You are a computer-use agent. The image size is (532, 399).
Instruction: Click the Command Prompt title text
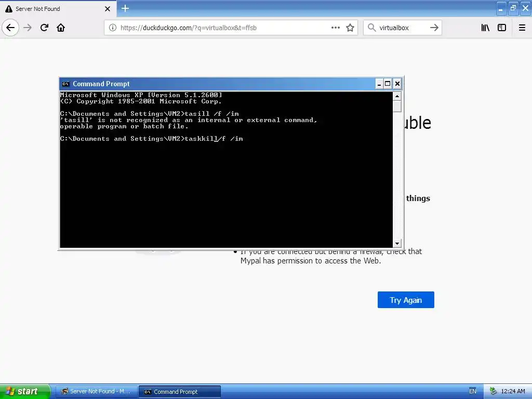(x=101, y=84)
